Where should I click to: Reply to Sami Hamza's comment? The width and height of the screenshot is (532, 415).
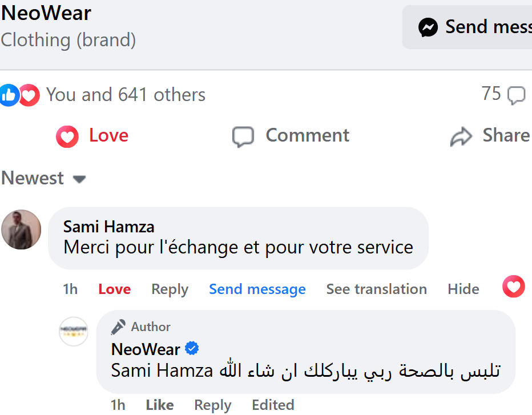point(170,289)
